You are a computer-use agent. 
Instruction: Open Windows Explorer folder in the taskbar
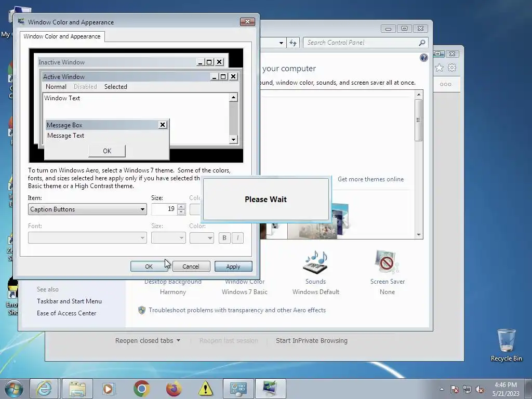coord(77,389)
